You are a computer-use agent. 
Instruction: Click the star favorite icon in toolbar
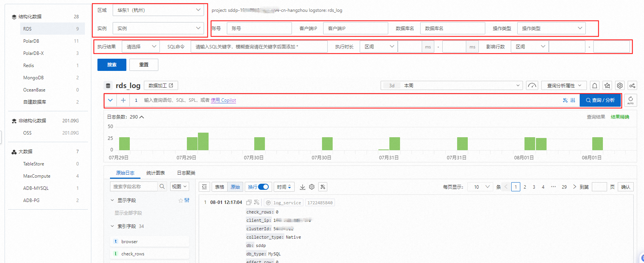pos(607,86)
